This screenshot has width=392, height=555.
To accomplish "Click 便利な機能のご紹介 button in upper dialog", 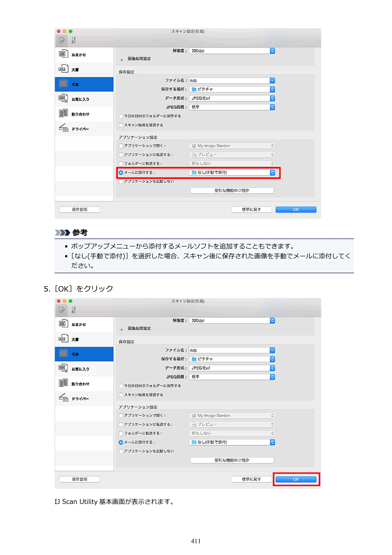I will click(232, 190).
